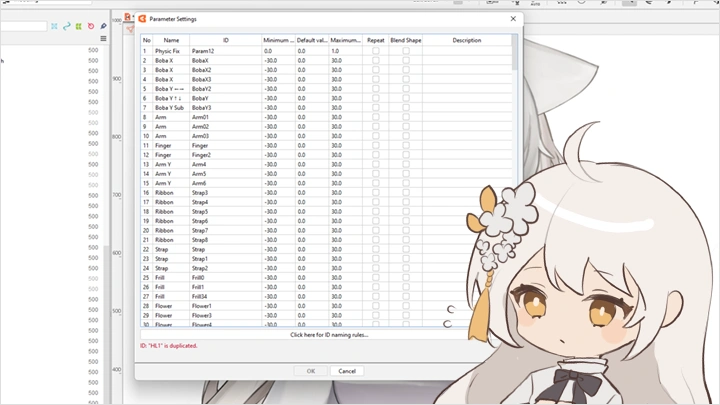Click the parameter table vertical scrollbar
This screenshot has width=720, height=405.
click(516, 53)
